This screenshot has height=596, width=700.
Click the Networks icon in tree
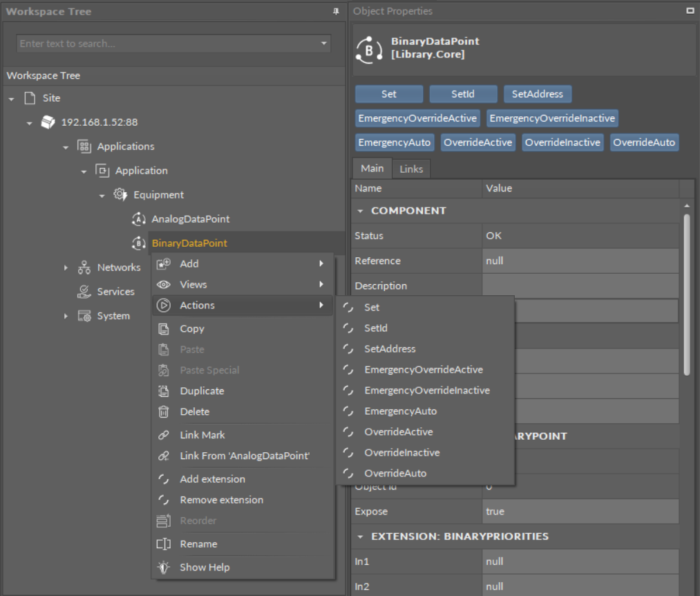[84, 268]
